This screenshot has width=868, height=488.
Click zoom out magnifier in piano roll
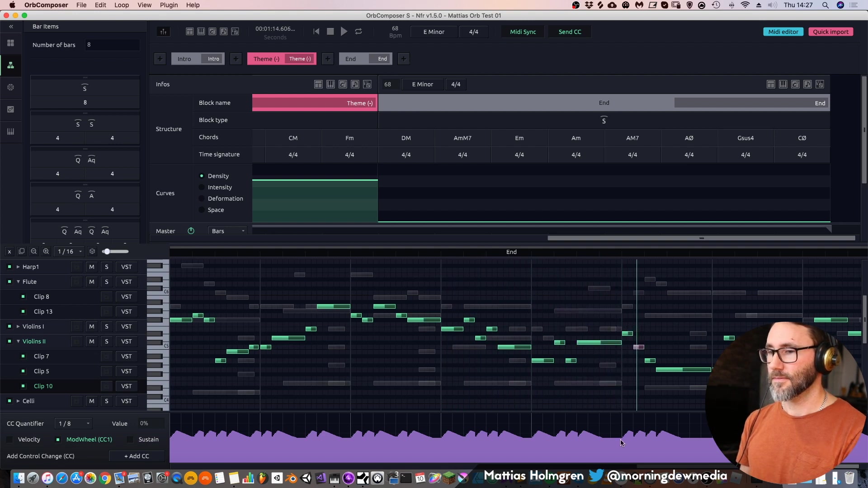coord(34,252)
